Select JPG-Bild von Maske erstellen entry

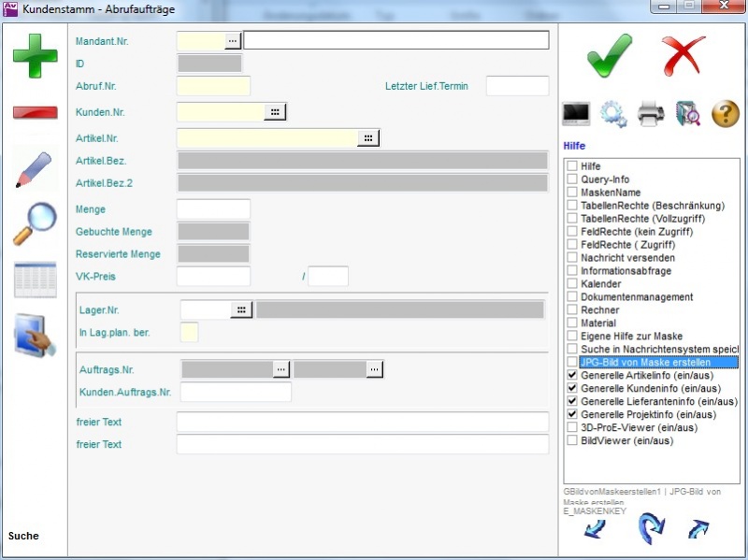(644, 362)
